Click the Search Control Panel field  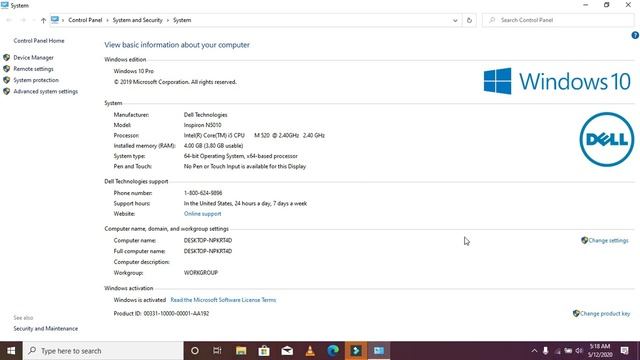(558, 20)
